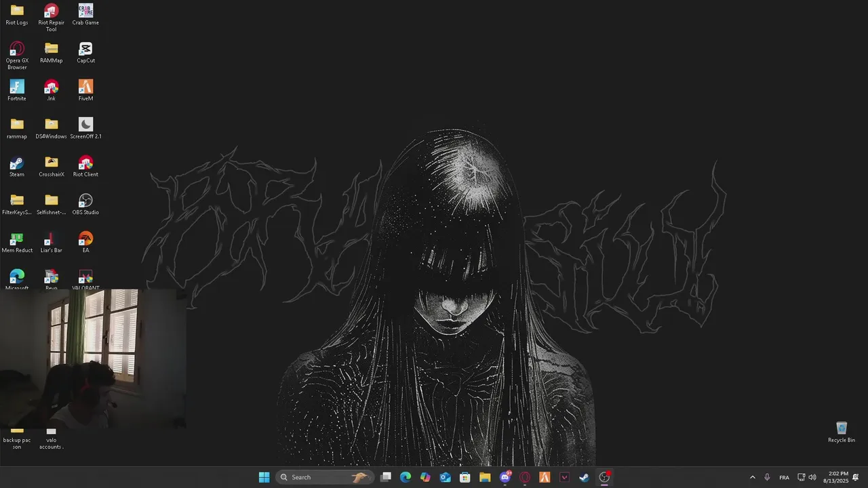The image size is (868, 488).
Task: Click the webcam preview overlay
Action: tap(93, 359)
